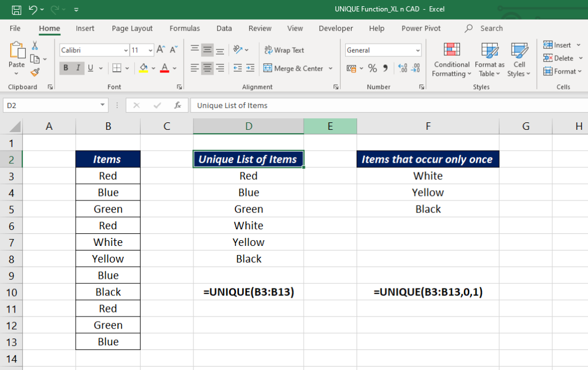Click the Format as Table button
The width and height of the screenshot is (588, 370).
pyautogui.click(x=489, y=60)
